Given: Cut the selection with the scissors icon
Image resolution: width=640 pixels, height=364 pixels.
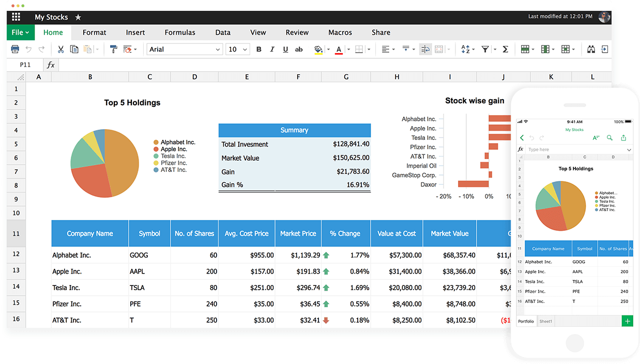Looking at the screenshot, I should (62, 49).
